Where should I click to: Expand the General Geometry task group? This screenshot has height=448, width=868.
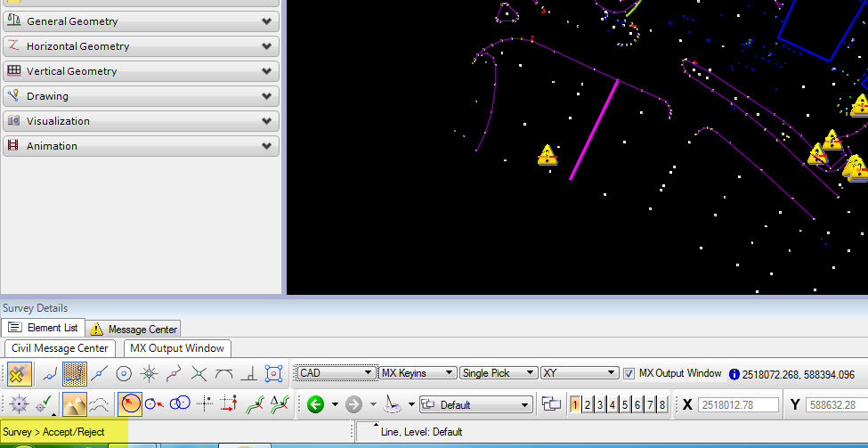tap(142, 21)
